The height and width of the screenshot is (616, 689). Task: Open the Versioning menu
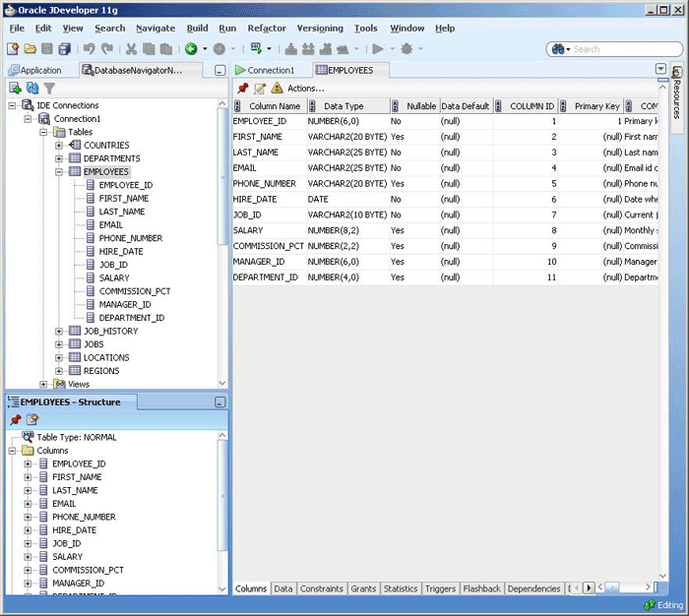pos(320,29)
